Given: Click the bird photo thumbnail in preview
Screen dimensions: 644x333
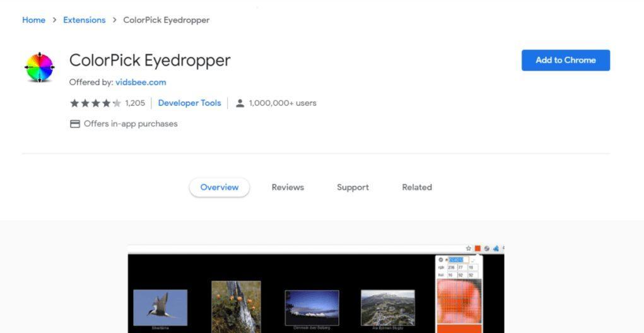Looking at the screenshot, I should click(x=160, y=307).
